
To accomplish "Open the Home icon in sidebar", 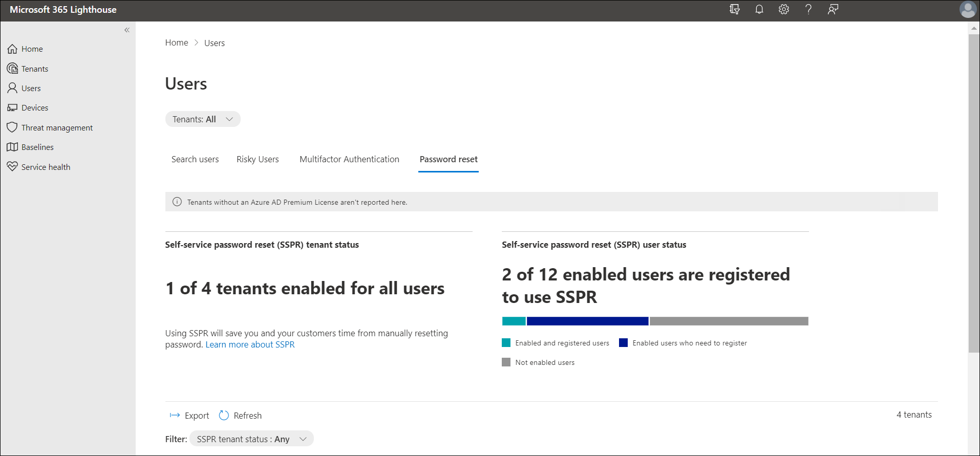I will click(12, 49).
